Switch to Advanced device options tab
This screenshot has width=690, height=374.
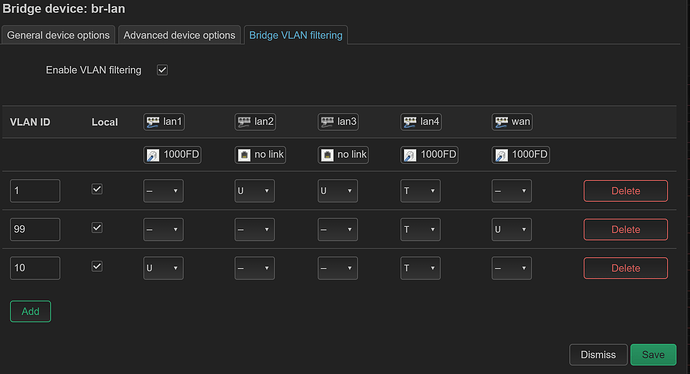pyautogui.click(x=179, y=35)
